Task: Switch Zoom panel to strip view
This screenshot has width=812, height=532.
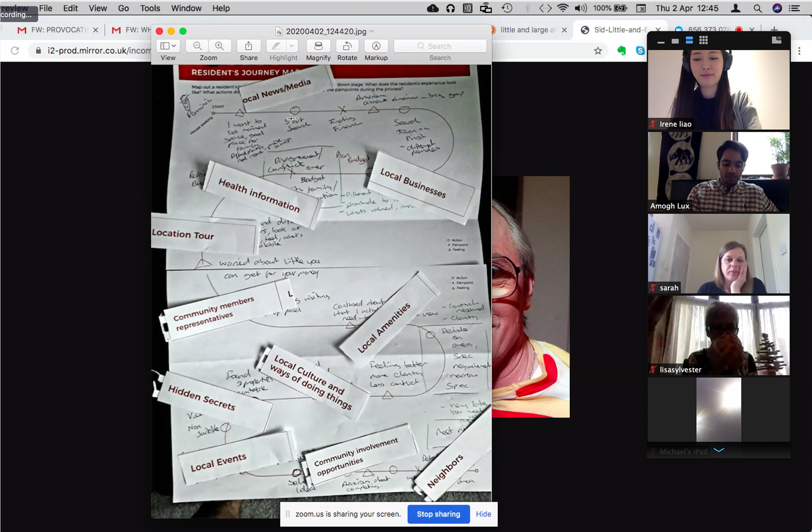Action: (689, 40)
